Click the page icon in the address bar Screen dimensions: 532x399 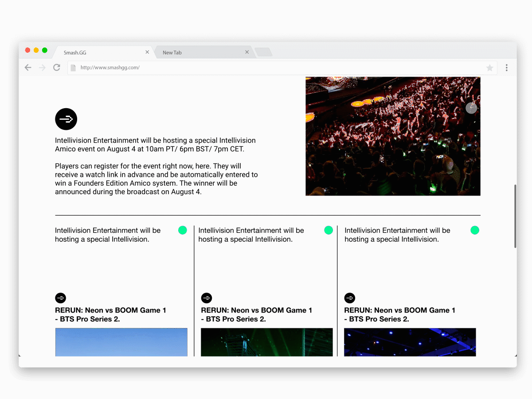[74, 68]
